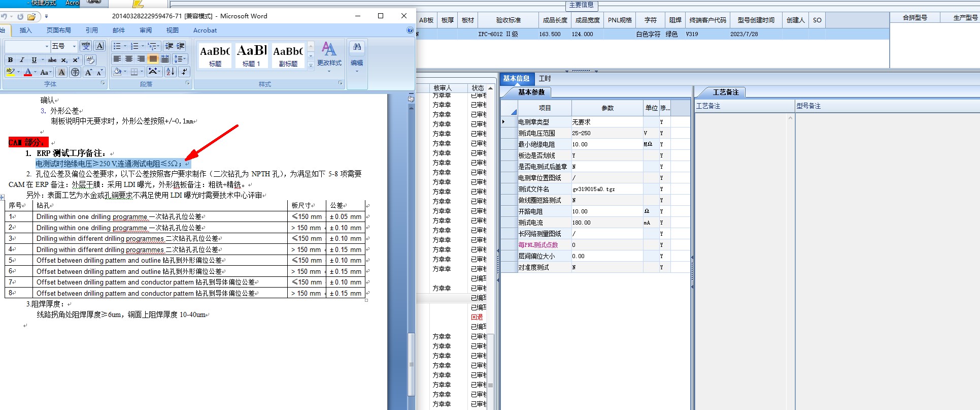
Task: Click the Undo icon in quick access toolbar
Action: (4, 16)
